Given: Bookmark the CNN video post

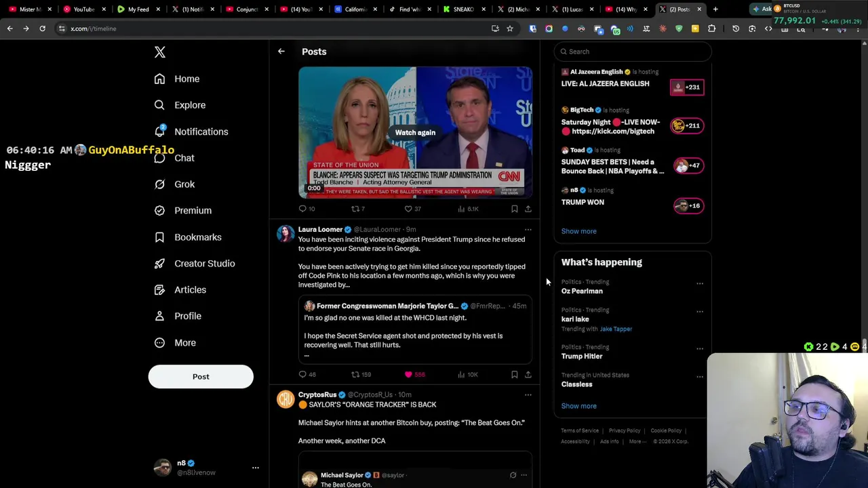Looking at the screenshot, I should click(515, 209).
